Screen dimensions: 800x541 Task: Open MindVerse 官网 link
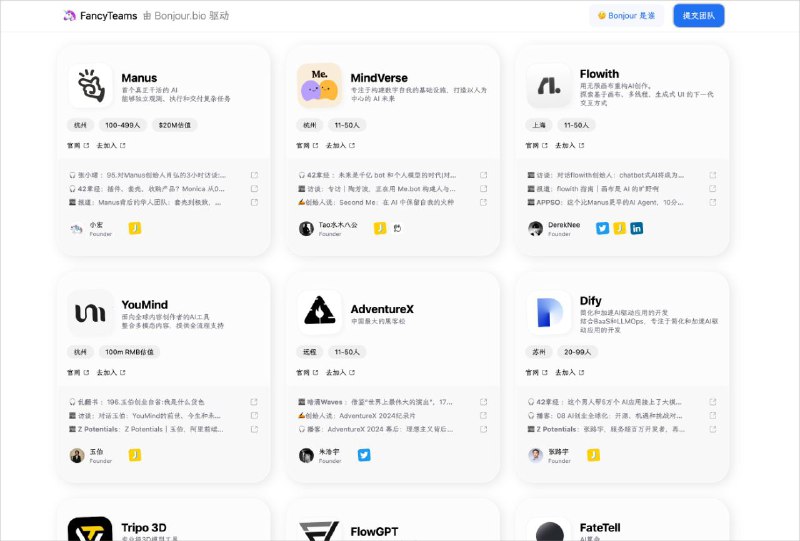pyautogui.click(x=307, y=145)
